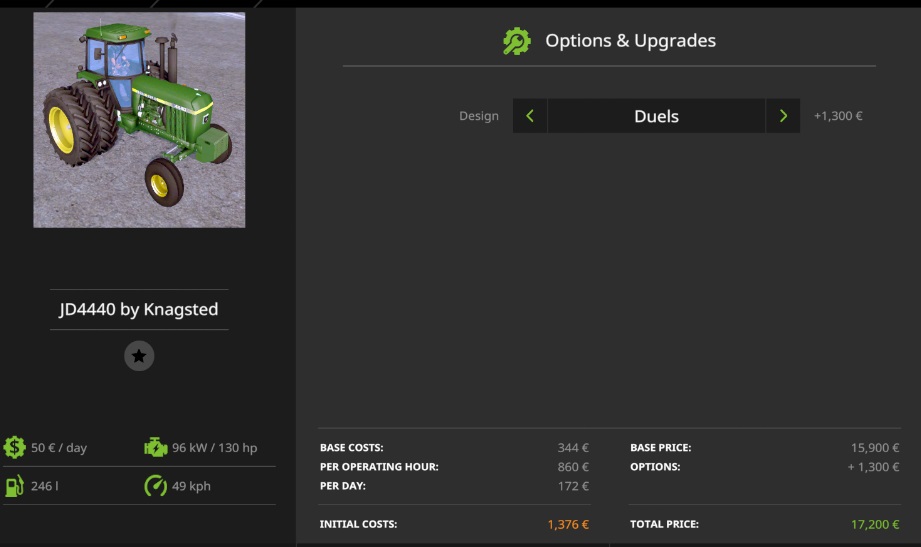Click the 50 € / day upkeep text
This screenshot has height=547, width=921.
[x=59, y=448]
